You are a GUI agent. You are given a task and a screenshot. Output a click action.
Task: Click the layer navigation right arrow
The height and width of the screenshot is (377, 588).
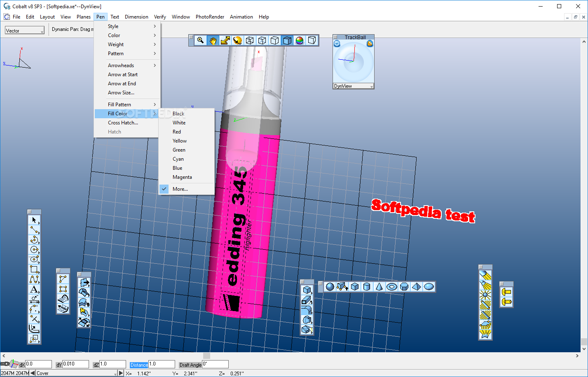point(121,373)
